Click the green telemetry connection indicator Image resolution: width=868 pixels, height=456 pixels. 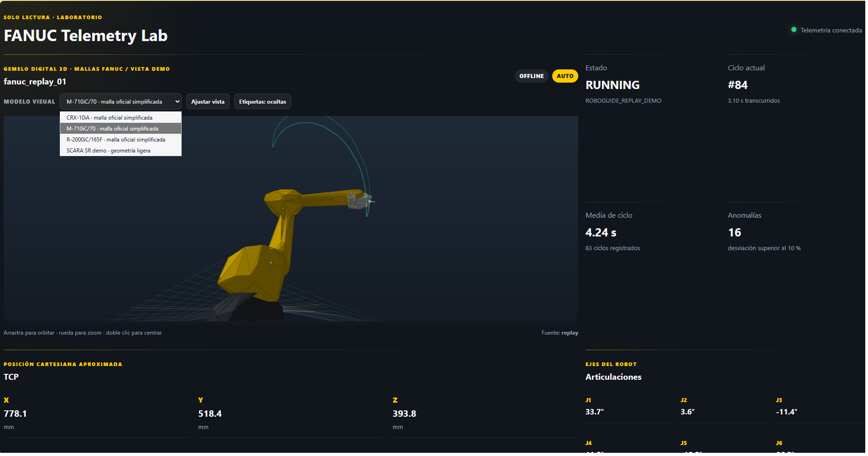[x=794, y=30]
